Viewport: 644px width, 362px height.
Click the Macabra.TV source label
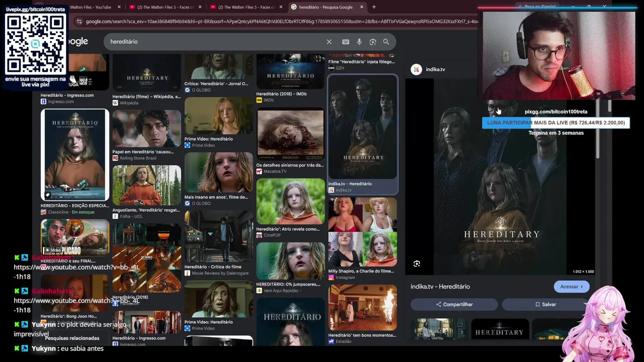pos(275,171)
